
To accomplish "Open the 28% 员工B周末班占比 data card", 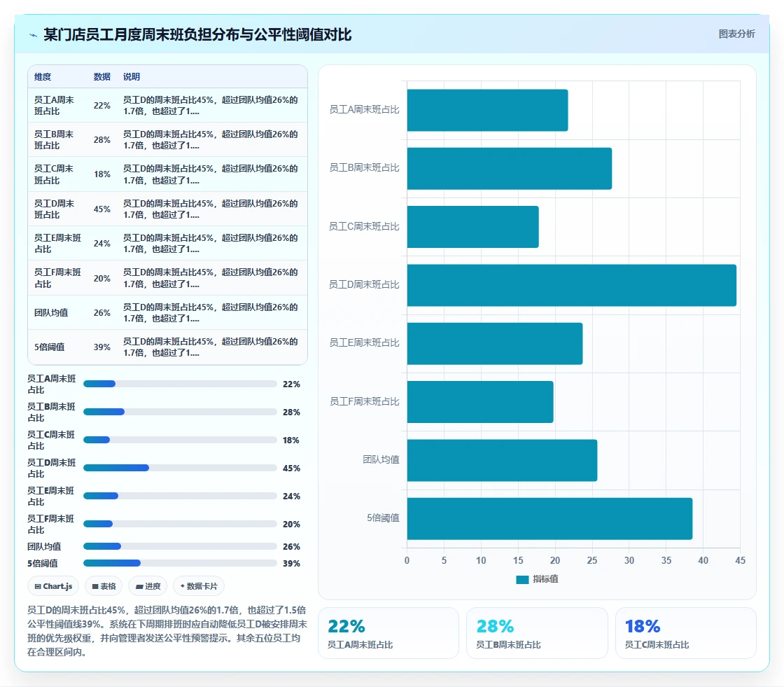I will [x=537, y=633].
